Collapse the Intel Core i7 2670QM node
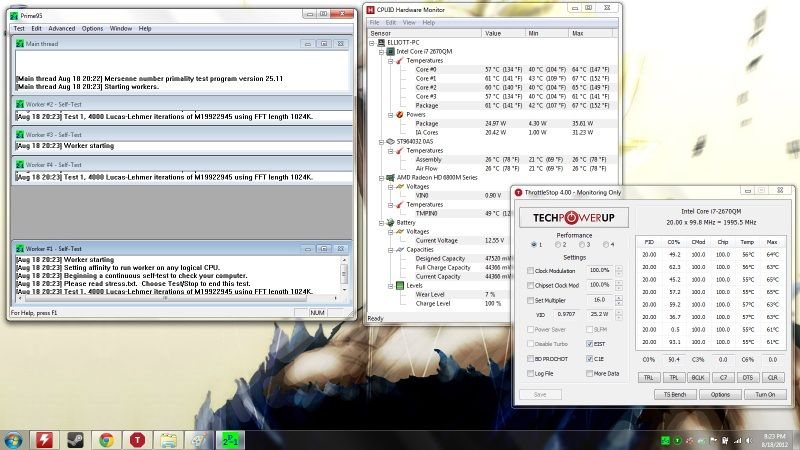800x450 pixels. (x=381, y=52)
